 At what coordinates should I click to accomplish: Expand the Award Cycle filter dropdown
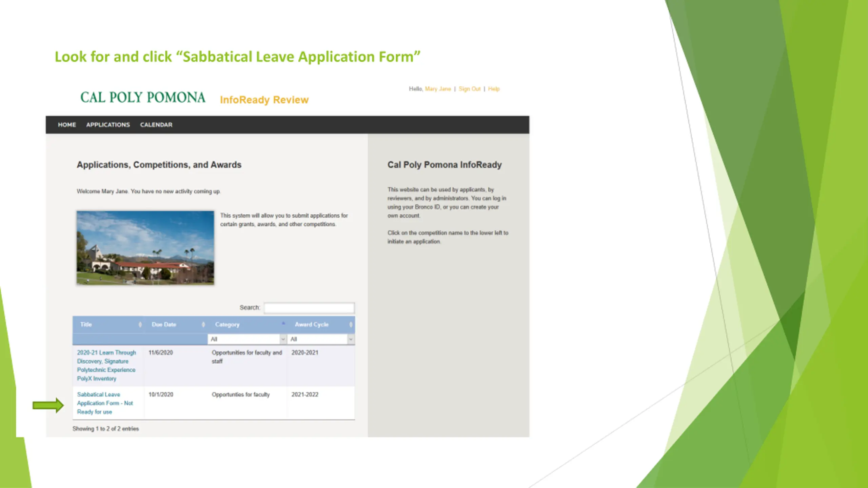coord(321,339)
